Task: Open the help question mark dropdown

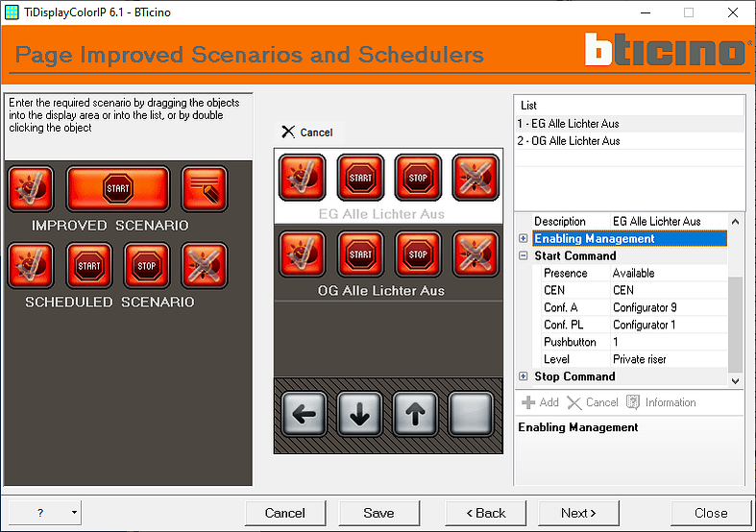Action: (x=45, y=512)
